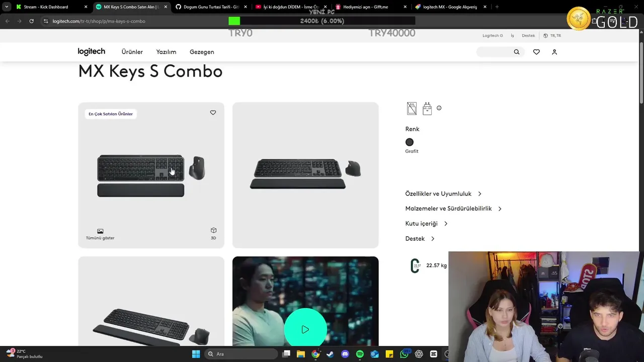Open Discord from the taskbar
This screenshot has width=644, height=362.
coord(345,354)
